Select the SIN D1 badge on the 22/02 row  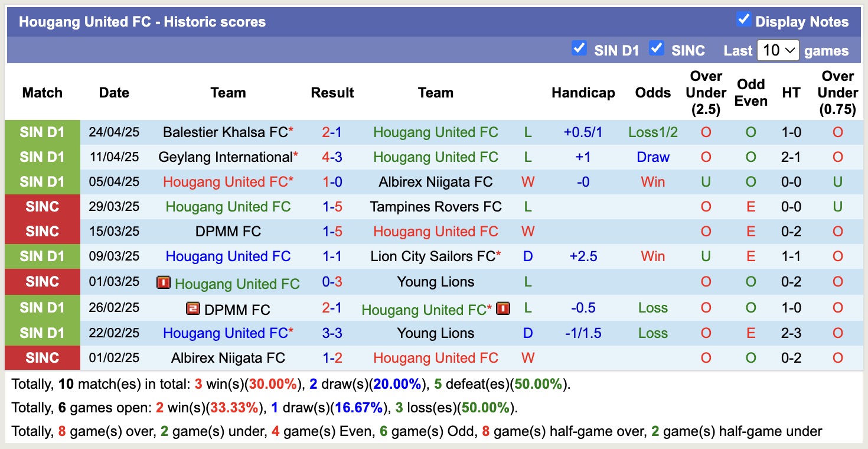pos(42,333)
